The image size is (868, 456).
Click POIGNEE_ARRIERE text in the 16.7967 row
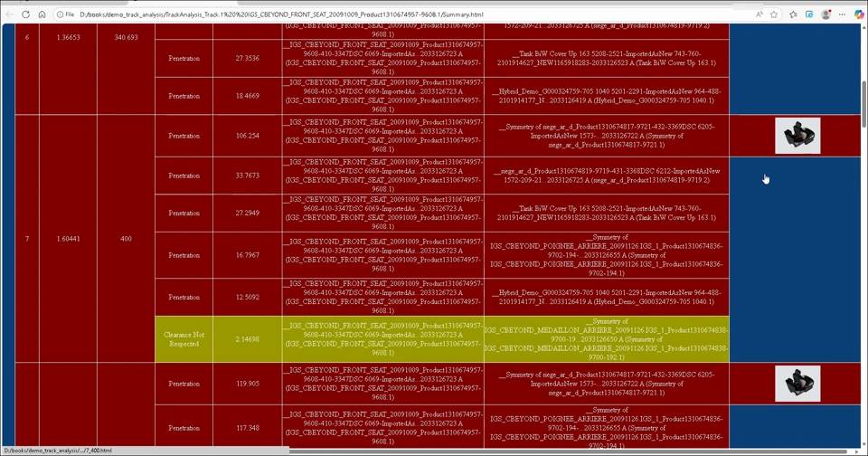pos(606,255)
